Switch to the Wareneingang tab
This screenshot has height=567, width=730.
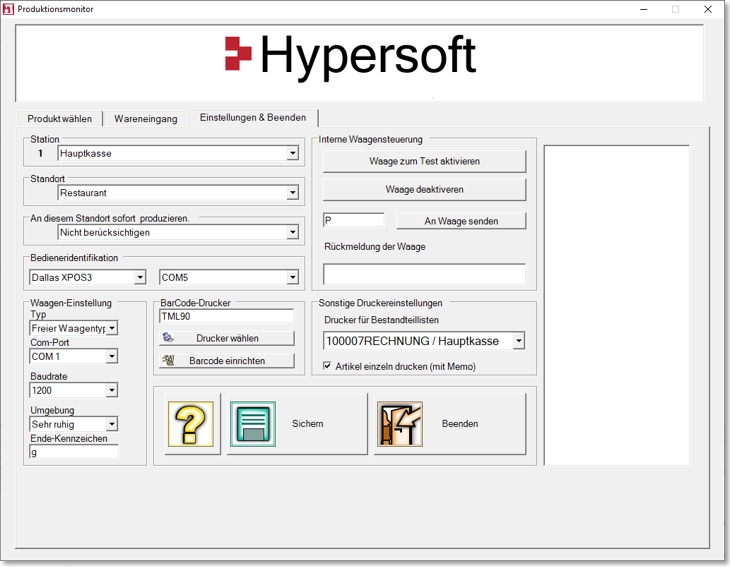(x=146, y=118)
